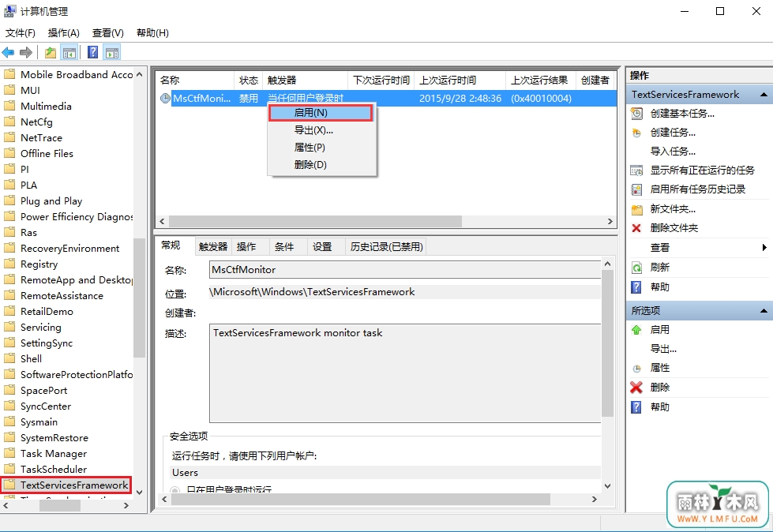The width and height of the screenshot is (773, 532).
Task: Click the 计算机管理 title bar app icon
Action: [9, 11]
